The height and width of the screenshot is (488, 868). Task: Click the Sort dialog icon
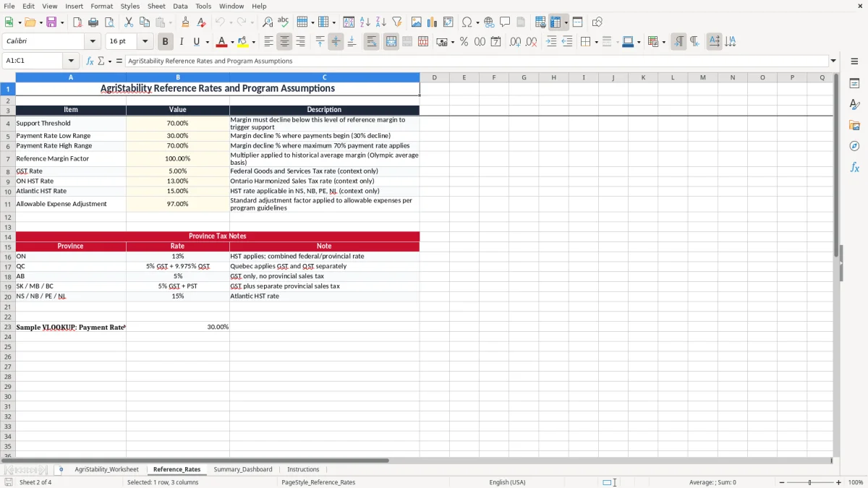349,22
